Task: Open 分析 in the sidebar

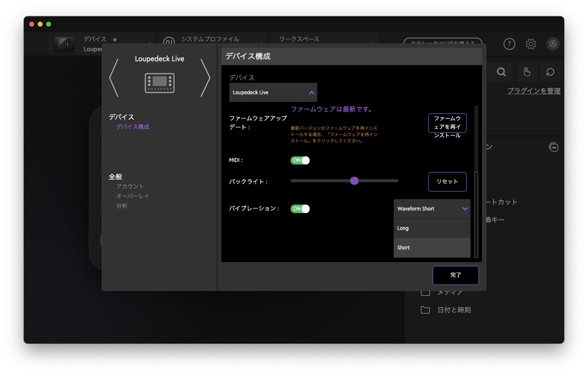Action: tap(122, 206)
